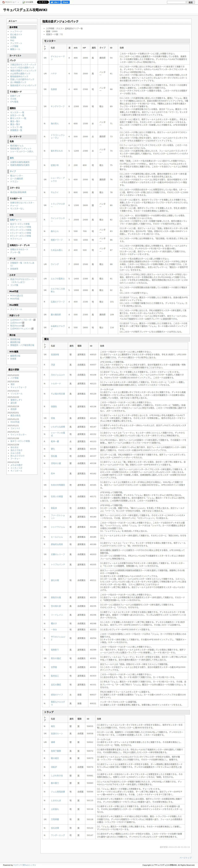Screen dimensions: 198x868
Task: Click external-link icon beside 公式Discord
Action: [23, 323]
